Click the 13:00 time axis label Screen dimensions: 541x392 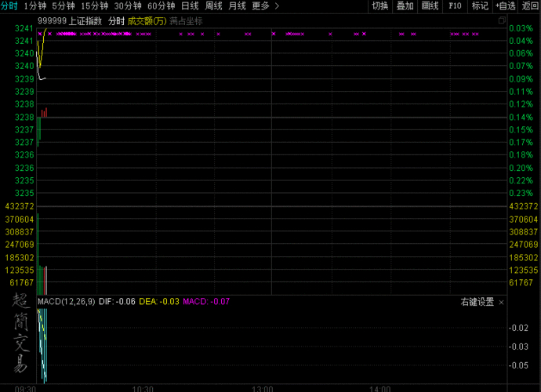262,388
